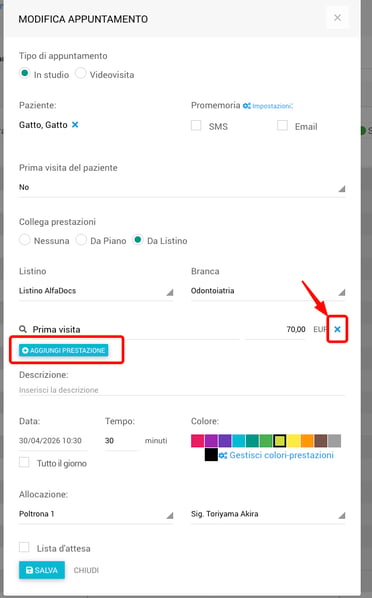Select the Da Piano option
The width and height of the screenshot is (372, 598).
pos(81,240)
